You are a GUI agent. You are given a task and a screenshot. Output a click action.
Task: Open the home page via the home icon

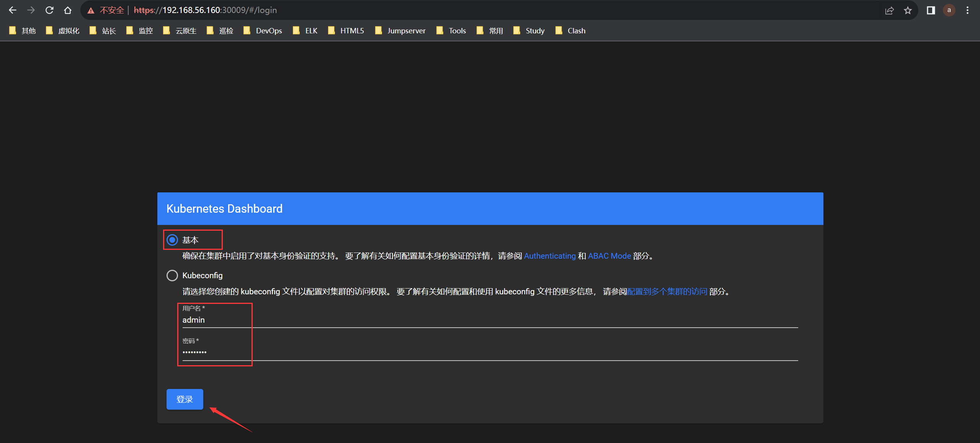pos(68,10)
